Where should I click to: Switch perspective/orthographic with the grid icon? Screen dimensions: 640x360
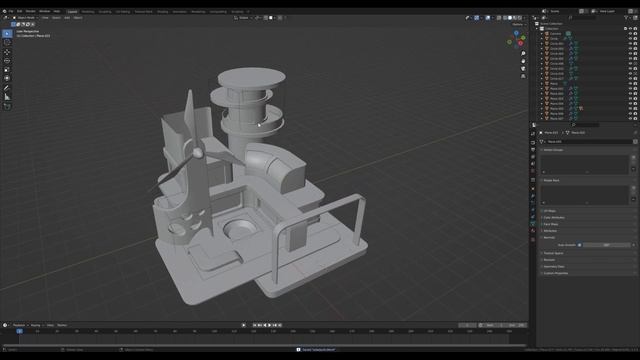pyautogui.click(x=523, y=76)
